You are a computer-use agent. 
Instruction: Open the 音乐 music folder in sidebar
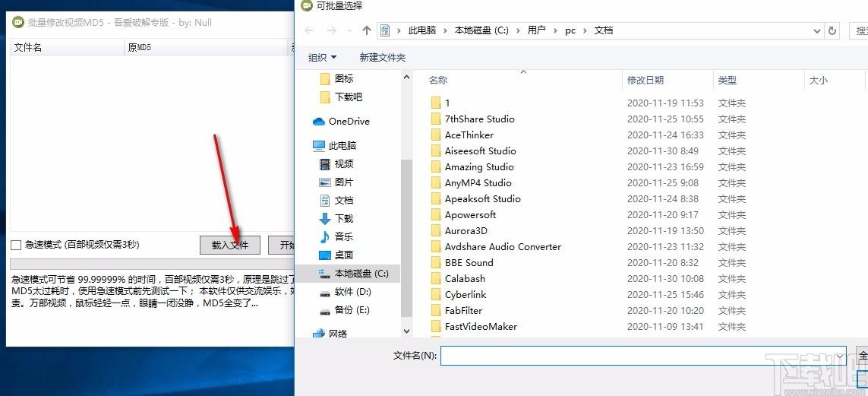343,236
